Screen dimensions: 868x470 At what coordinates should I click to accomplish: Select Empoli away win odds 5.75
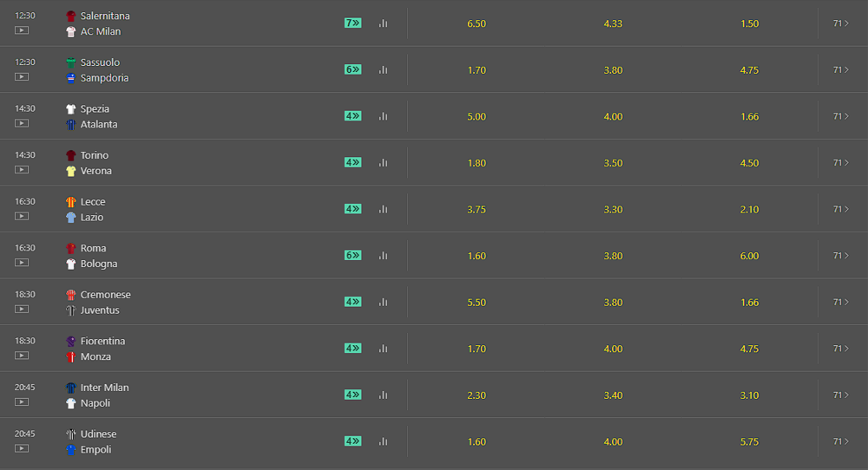pos(749,441)
